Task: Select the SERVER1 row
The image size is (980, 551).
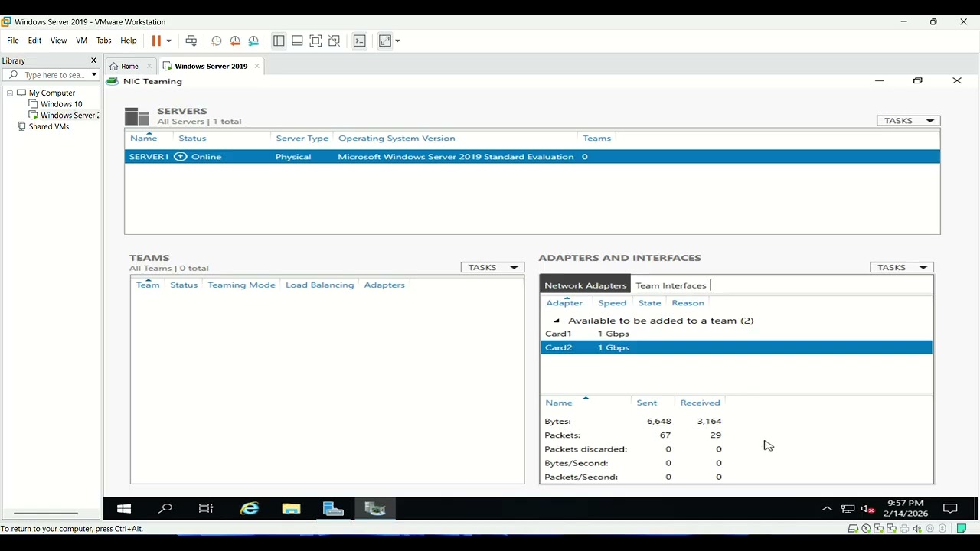Action: [532, 157]
